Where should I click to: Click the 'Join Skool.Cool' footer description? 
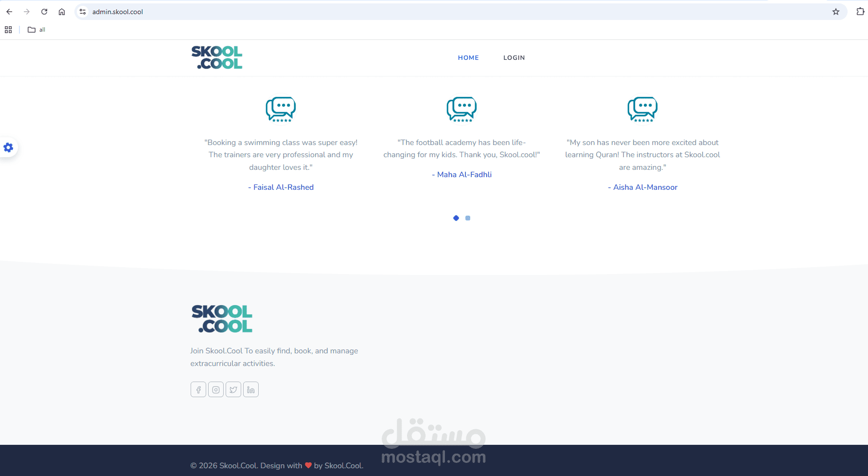point(274,357)
